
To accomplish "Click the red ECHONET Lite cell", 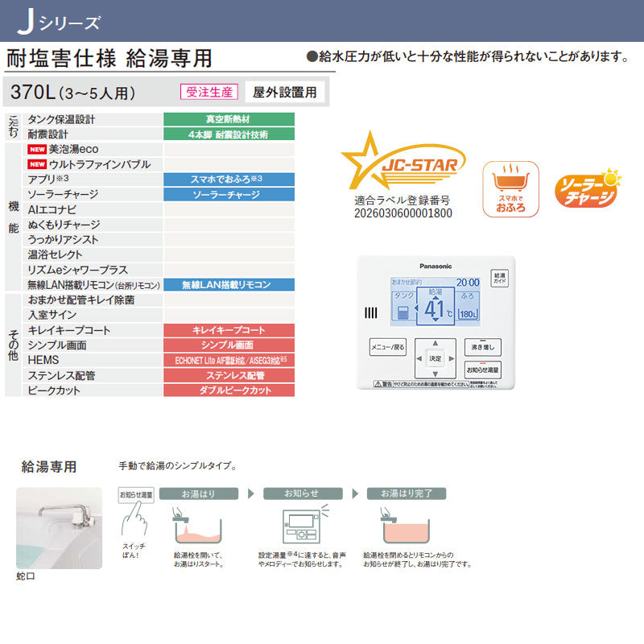I will coord(229,360).
